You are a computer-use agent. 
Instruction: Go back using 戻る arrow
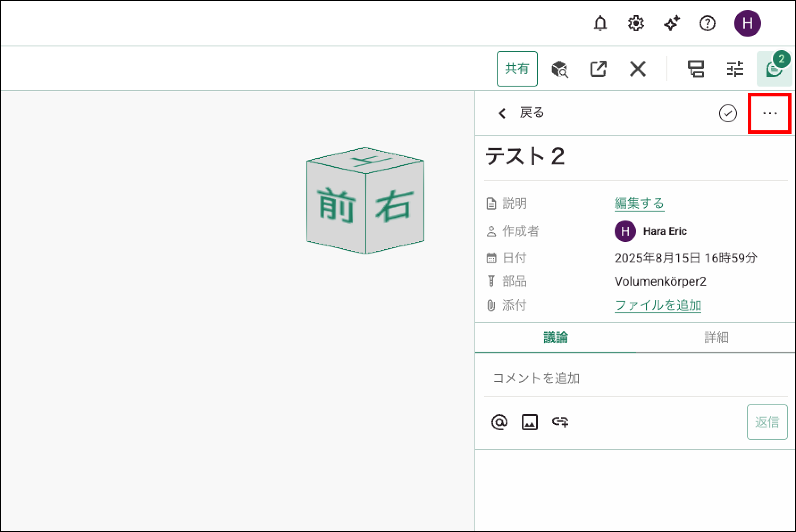tap(521, 113)
